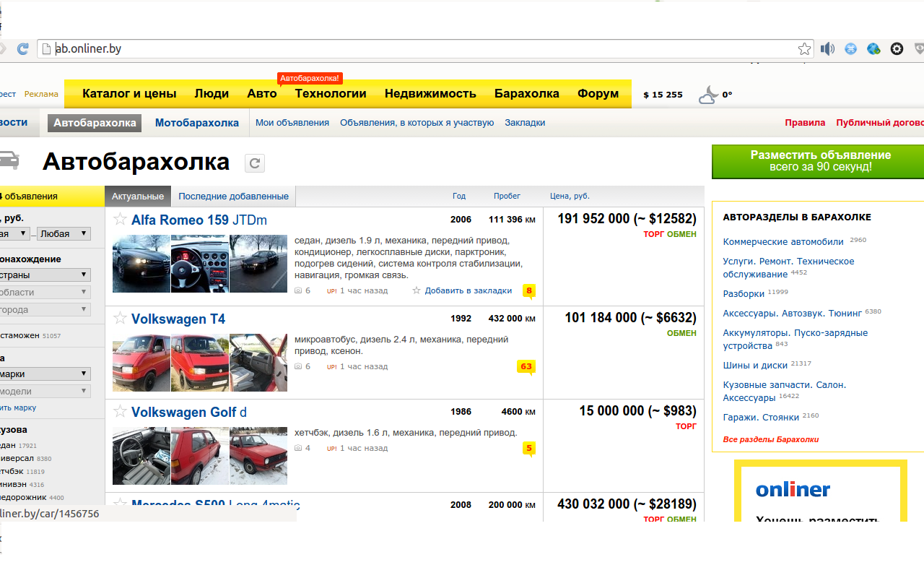This screenshot has height=578, width=924.
Task: Open comments bubble 63 on Volkswagen T4 listing
Action: point(526,367)
